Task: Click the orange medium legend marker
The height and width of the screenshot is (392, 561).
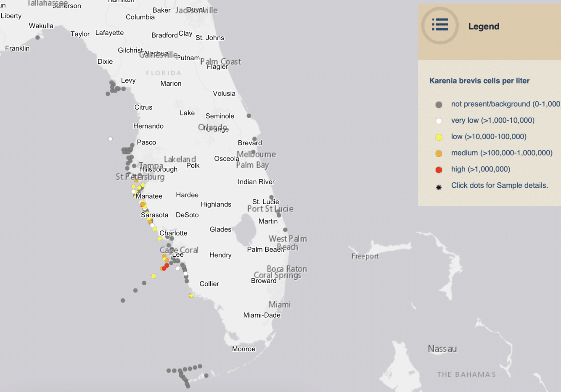Action: tap(439, 153)
